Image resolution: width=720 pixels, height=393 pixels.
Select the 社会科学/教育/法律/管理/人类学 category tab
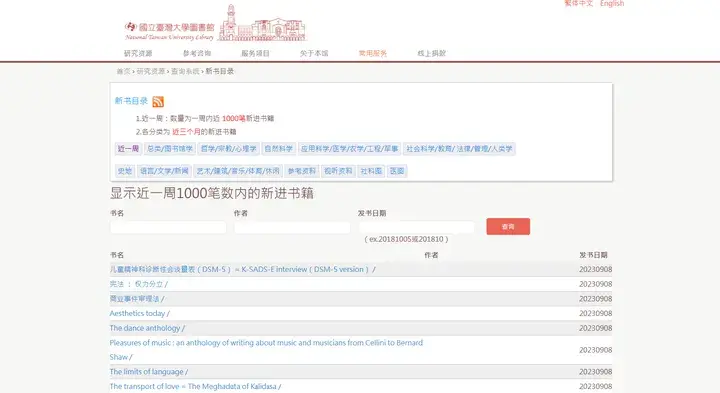(x=459, y=149)
